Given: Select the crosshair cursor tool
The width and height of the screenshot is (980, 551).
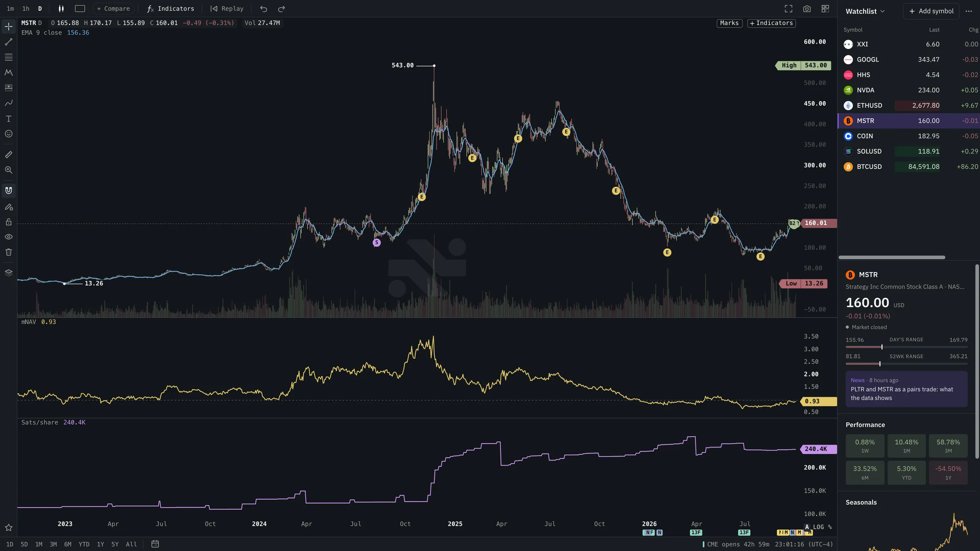Looking at the screenshot, I should [x=9, y=27].
